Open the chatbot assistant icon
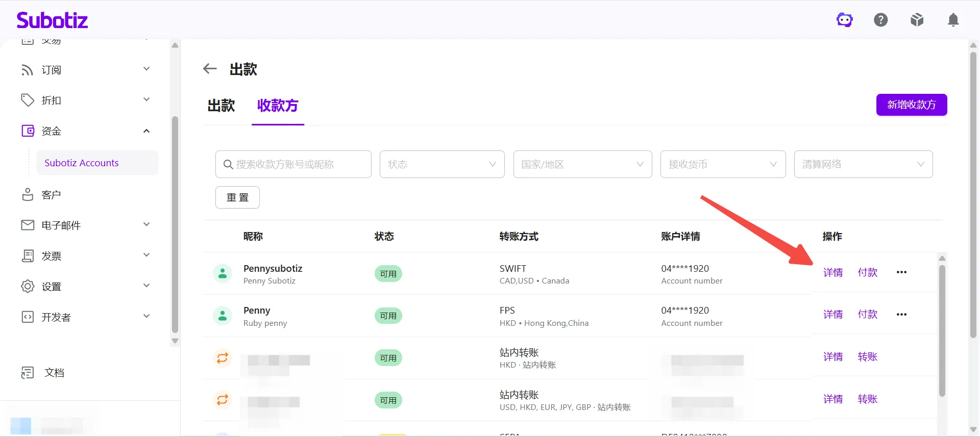Screen dimensions: 980x437 845,20
